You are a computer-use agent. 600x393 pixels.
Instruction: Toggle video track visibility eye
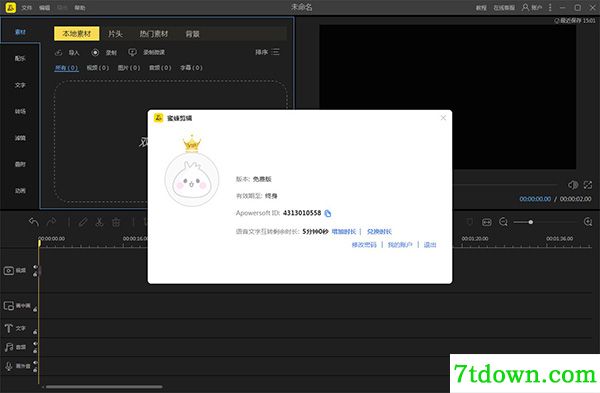pos(35,267)
